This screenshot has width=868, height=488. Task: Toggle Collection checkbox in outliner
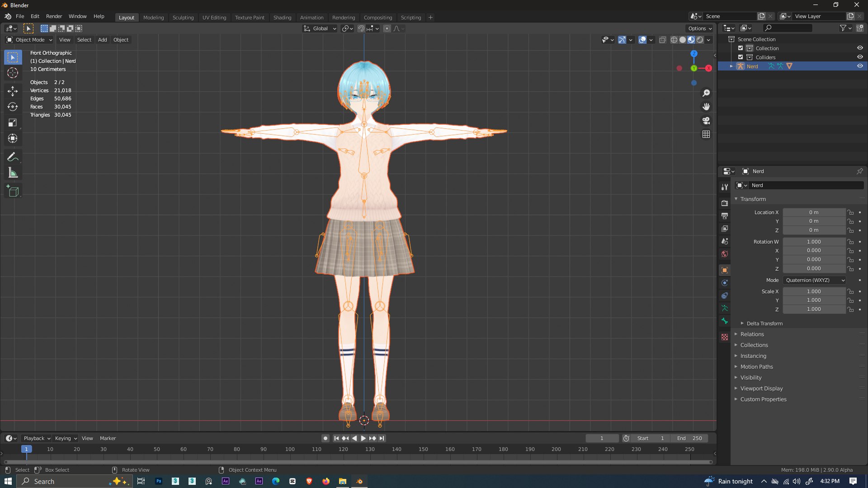click(x=741, y=48)
